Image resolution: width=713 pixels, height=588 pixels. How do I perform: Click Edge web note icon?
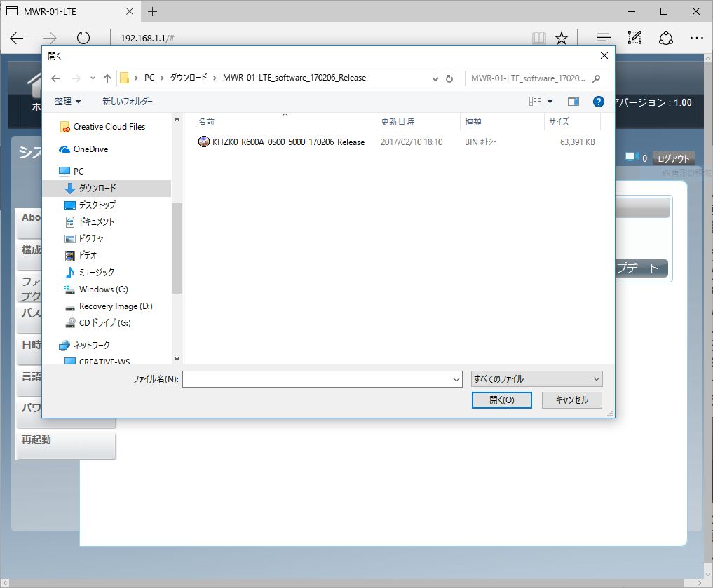point(635,38)
